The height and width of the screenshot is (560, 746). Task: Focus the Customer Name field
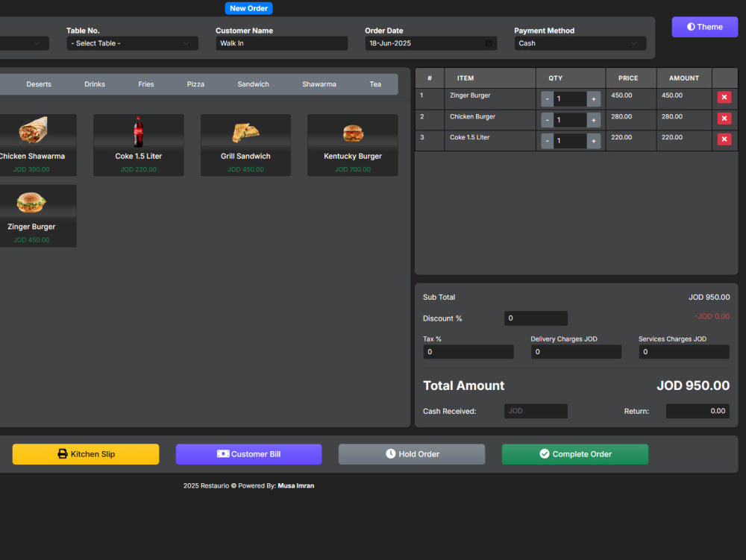click(282, 43)
